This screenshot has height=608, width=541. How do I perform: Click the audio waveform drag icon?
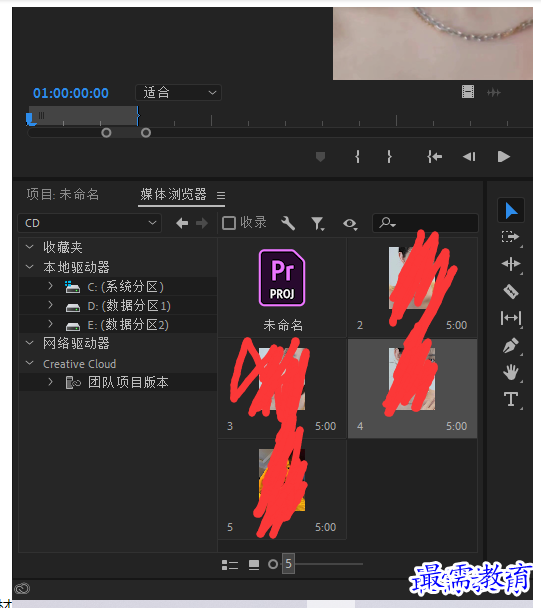point(494,92)
